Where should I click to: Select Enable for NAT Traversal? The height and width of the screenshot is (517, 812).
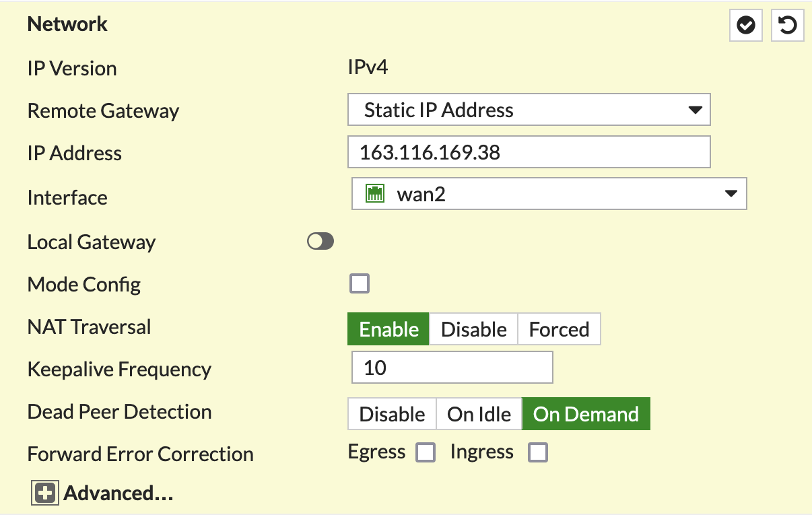tap(388, 329)
